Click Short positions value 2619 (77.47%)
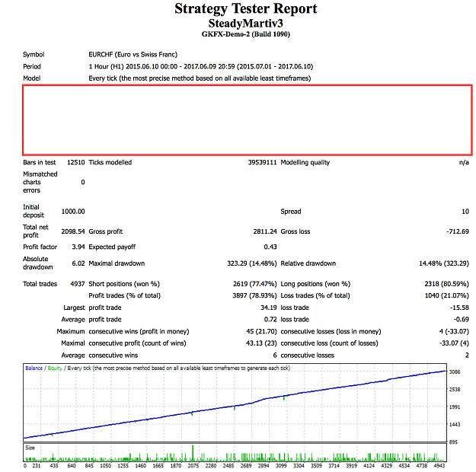 [255, 284]
